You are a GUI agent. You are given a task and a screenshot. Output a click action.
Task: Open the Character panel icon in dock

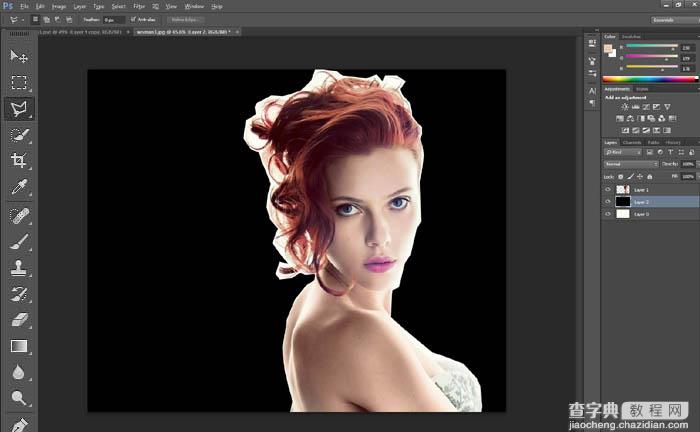pyautogui.click(x=592, y=91)
